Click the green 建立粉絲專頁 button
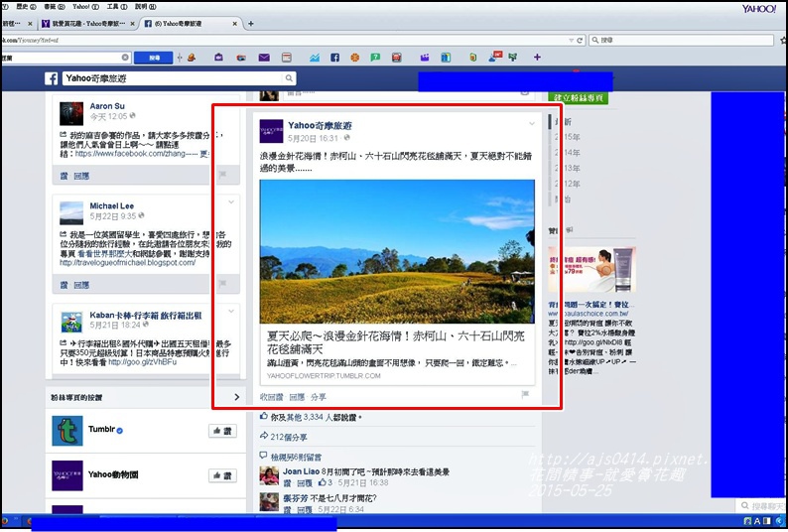 pos(578,97)
